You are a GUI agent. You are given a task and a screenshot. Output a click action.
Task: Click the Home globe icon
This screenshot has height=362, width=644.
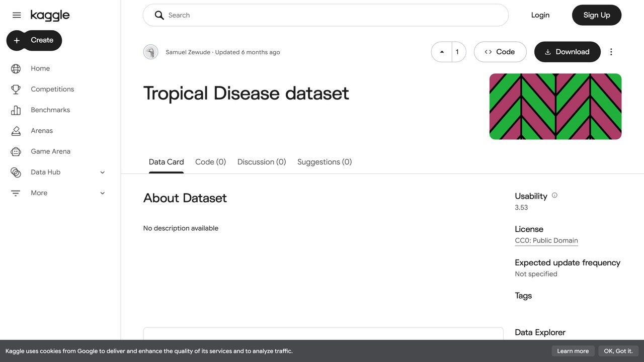16,68
